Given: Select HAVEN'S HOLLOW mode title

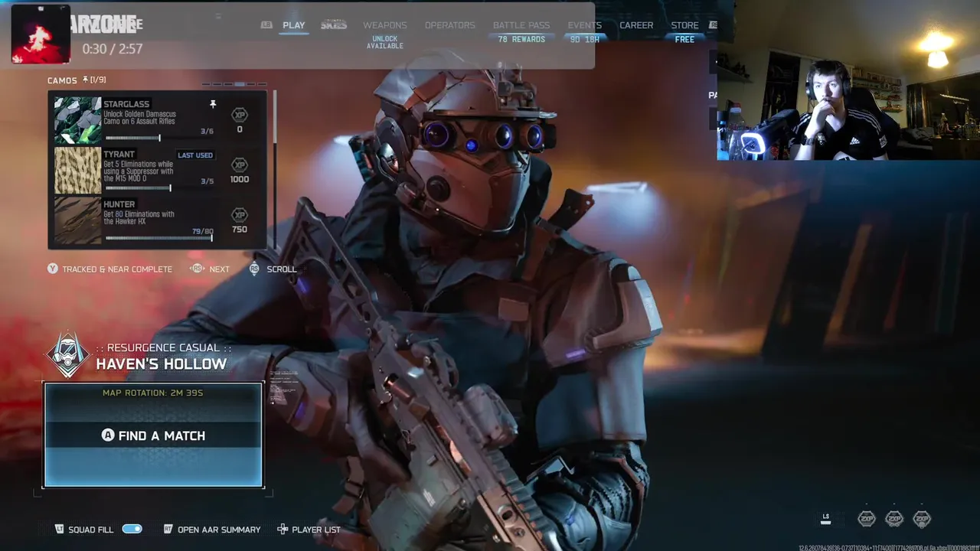Looking at the screenshot, I should 162,364.
